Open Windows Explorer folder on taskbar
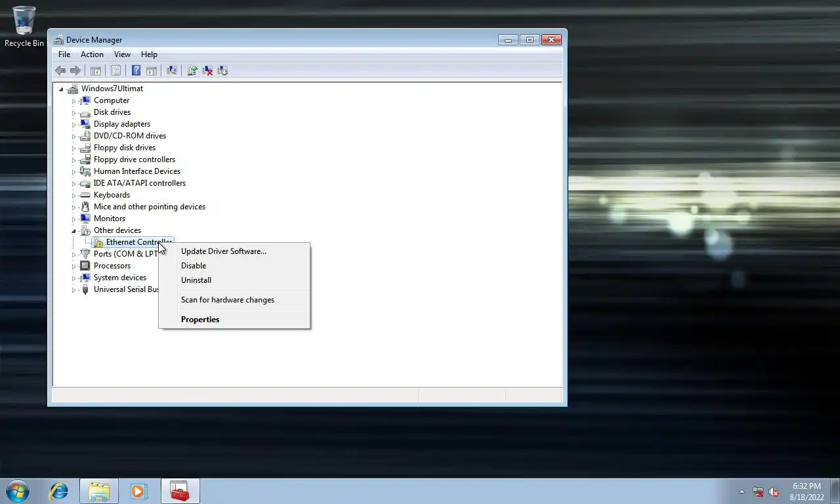The height and width of the screenshot is (504, 840). pyautogui.click(x=99, y=491)
